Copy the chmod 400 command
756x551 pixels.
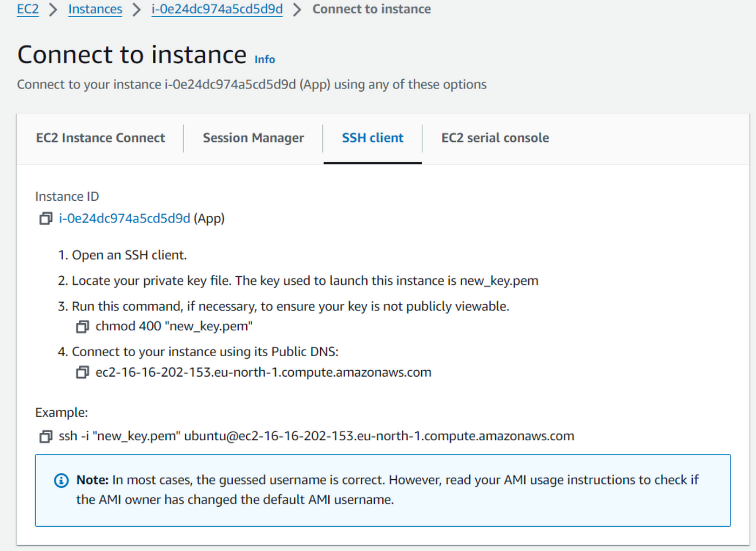82,326
